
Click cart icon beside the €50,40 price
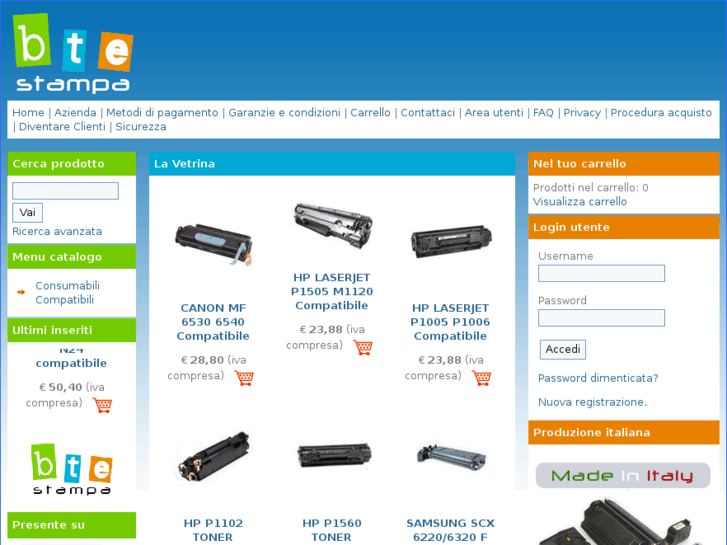pyautogui.click(x=102, y=405)
